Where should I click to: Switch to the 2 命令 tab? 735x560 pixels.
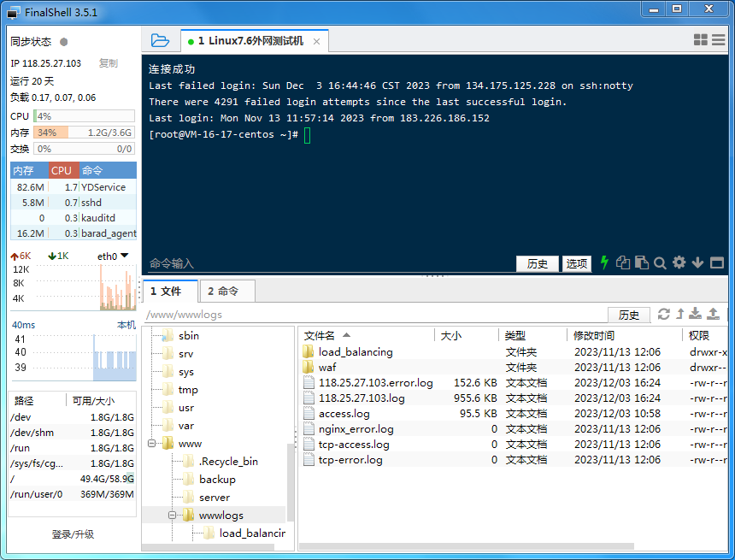(x=226, y=291)
